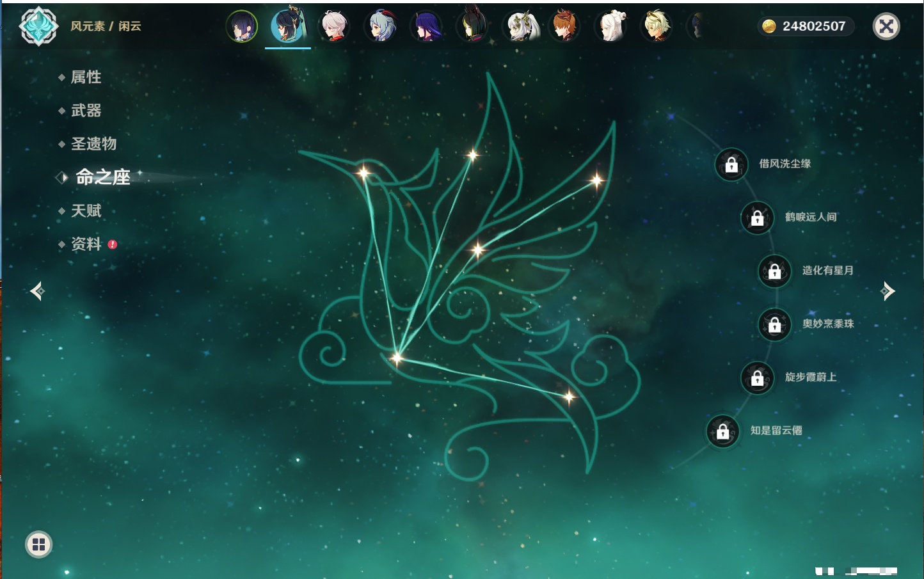Click the 借风洗尘缘 constellation label
The height and width of the screenshot is (579, 924).
click(x=785, y=164)
